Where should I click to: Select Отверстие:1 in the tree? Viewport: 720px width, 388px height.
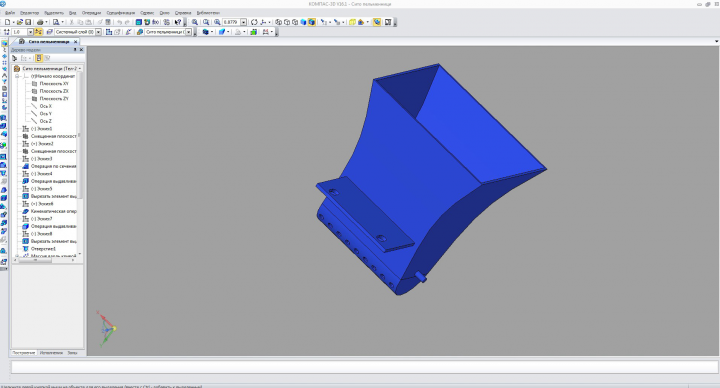click(x=43, y=248)
